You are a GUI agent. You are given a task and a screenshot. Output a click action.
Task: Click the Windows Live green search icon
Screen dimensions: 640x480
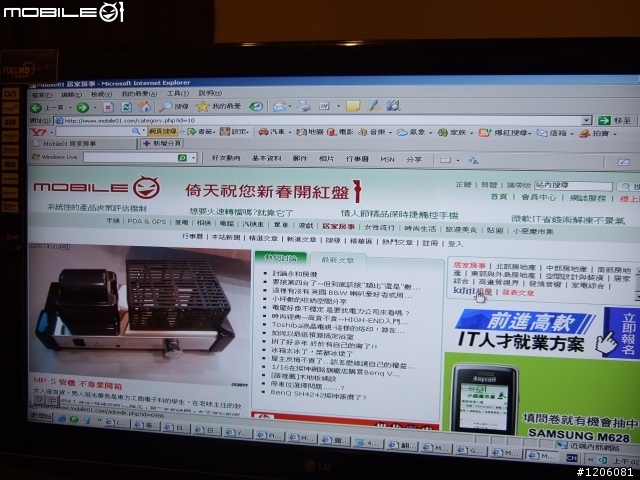tap(182, 158)
